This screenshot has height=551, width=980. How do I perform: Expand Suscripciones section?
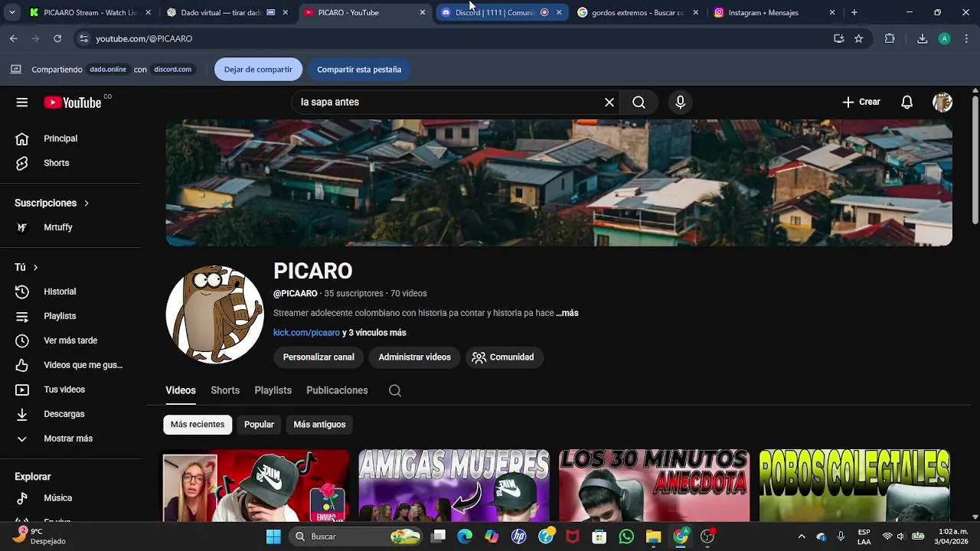point(52,203)
